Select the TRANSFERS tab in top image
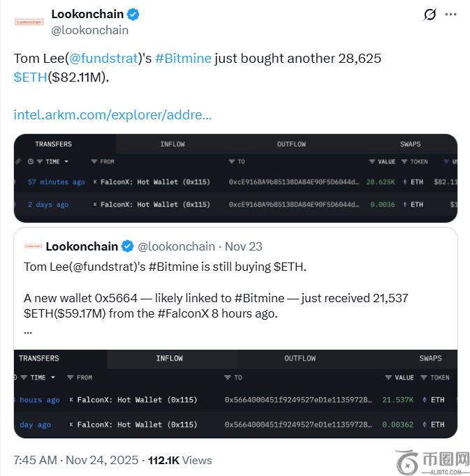Image resolution: width=470 pixels, height=476 pixels. (x=54, y=144)
